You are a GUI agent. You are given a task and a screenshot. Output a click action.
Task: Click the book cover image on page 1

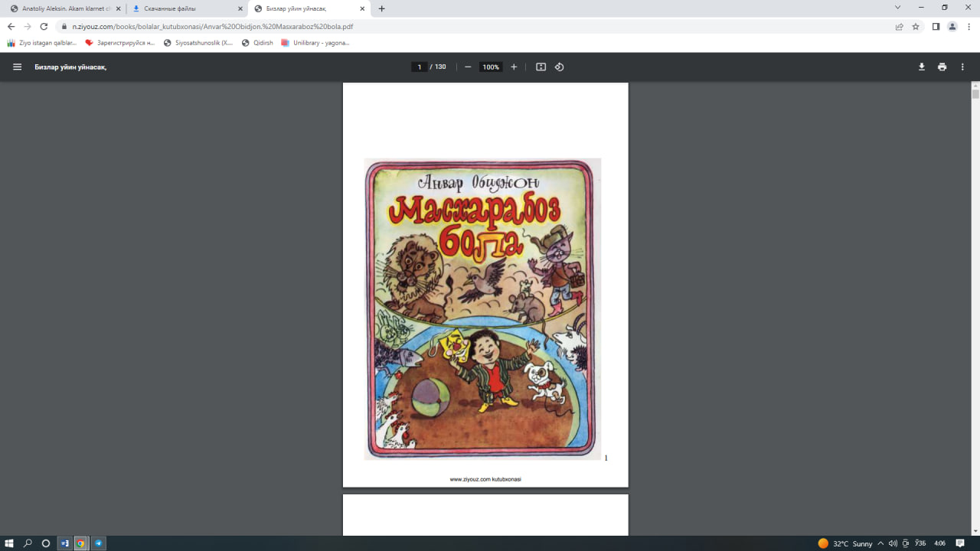coord(482,308)
